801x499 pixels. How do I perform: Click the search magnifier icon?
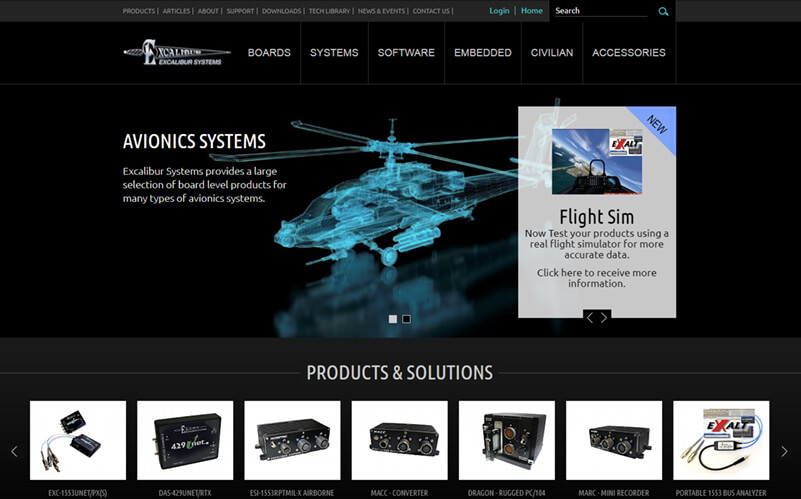(663, 12)
